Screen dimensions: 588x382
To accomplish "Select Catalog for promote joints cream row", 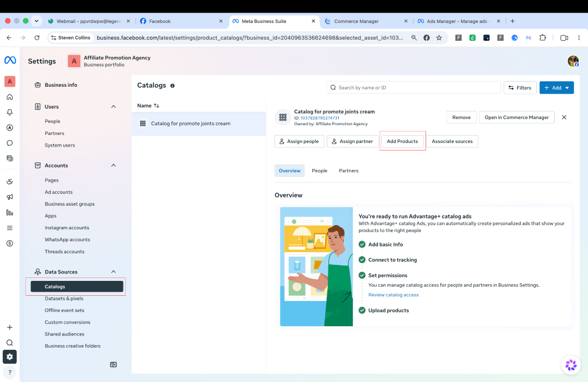I will pos(199,124).
